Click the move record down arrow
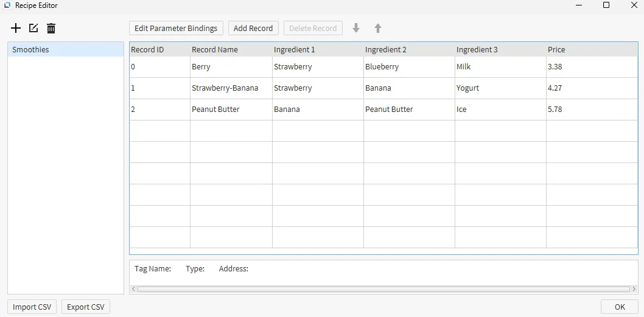644x317 pixels. click(356, 28)
